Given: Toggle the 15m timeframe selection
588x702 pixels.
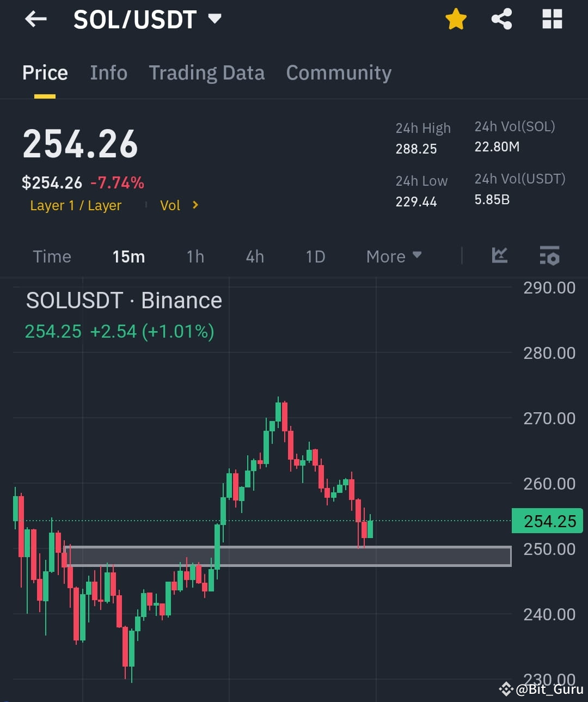Looking at the screenshot, I should tap(128, 256).
